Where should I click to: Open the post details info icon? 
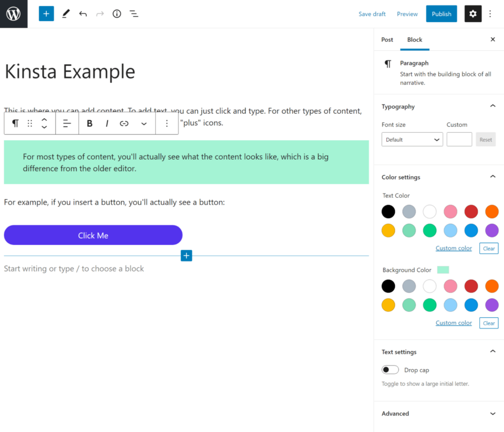117,14
